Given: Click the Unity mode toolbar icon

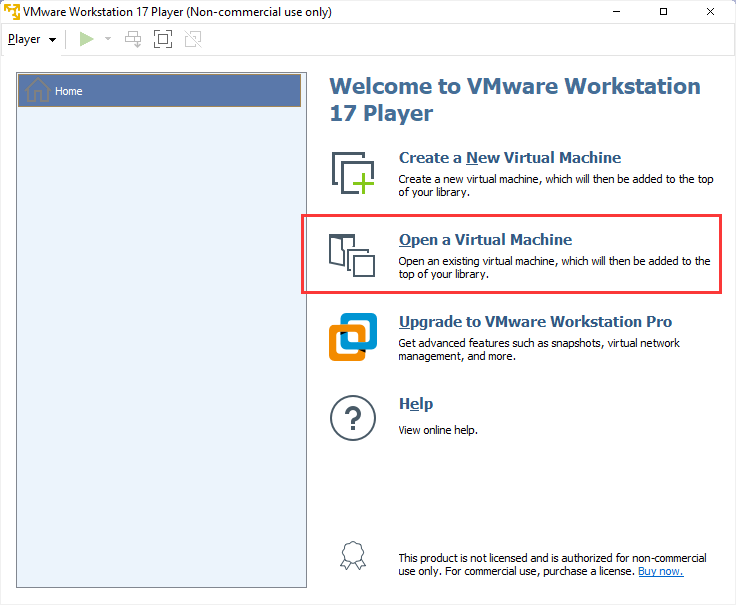Looking at the screenshot, I should [192, 39].
